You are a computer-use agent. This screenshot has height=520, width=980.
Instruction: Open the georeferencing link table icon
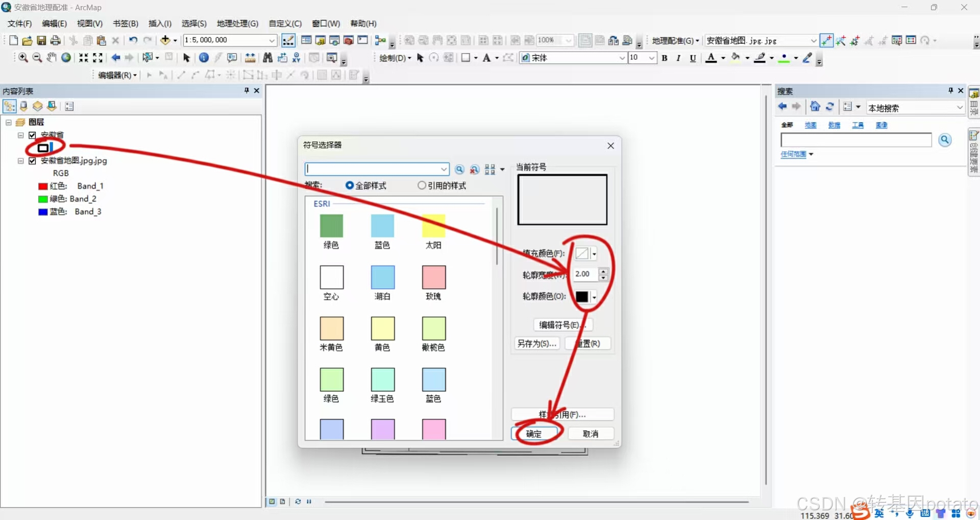(911, 40)
